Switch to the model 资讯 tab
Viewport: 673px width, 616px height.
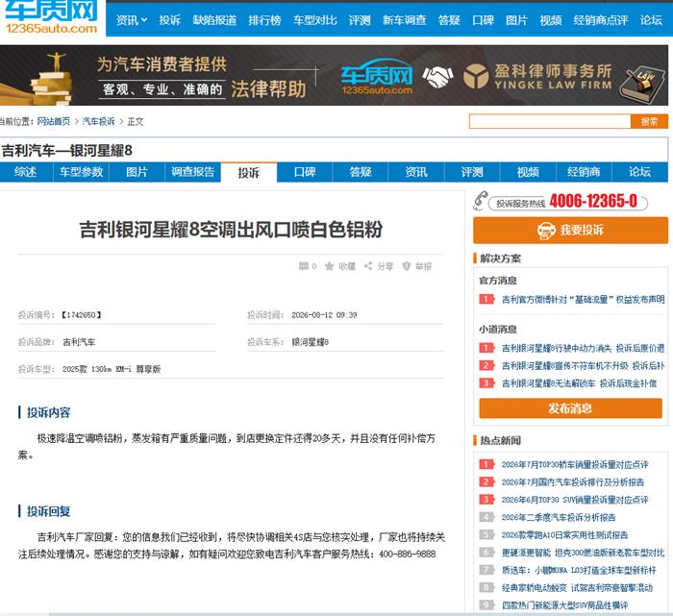click(x=416, y=172)
